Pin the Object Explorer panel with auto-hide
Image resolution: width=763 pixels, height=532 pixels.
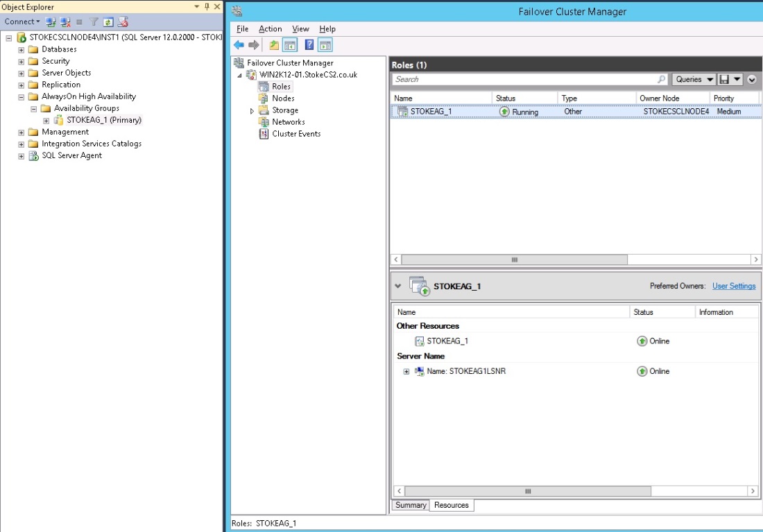(x=207, y=7)
